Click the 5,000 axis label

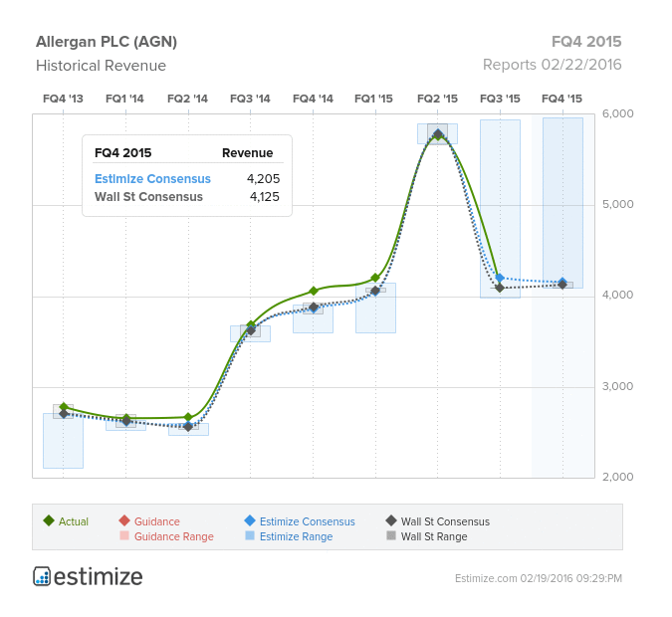(x=617, y=204)
